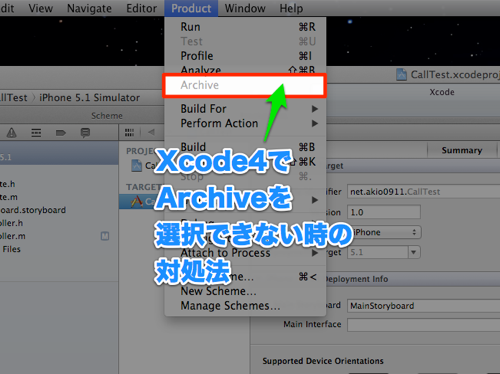
Task: Select the project blueprint icon under PROJECT
Action: [x=136, y=165]
